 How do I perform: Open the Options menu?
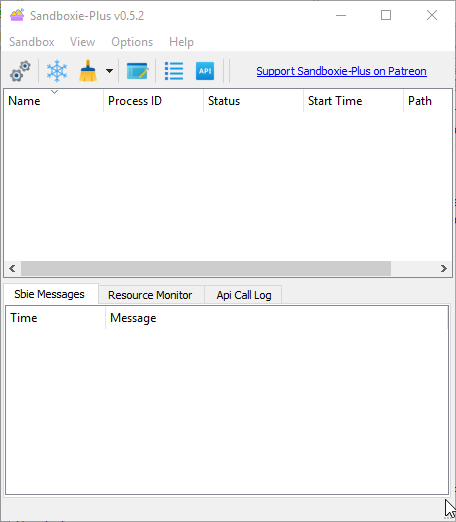coord(132,42)
